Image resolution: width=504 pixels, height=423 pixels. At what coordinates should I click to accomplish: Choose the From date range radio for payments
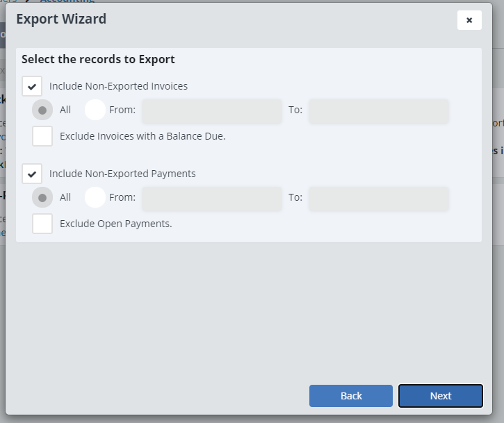click(95, 198)
